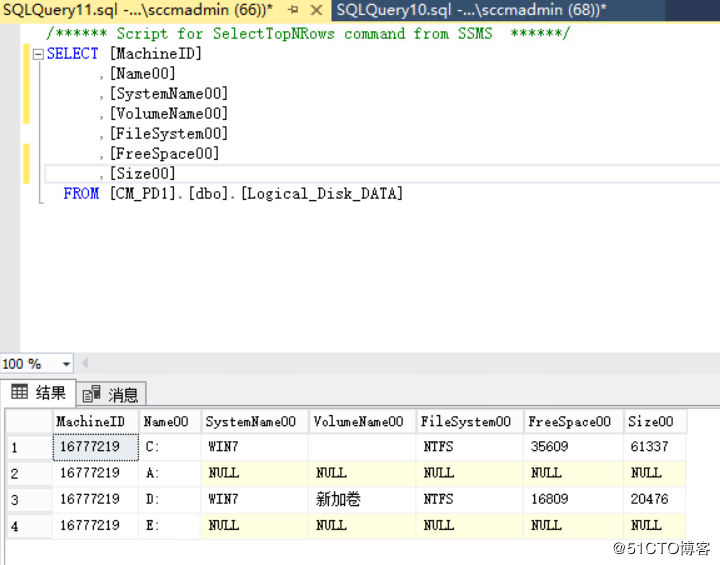Select the MachineID column header
The image size is (720, 565).
pyautogui.click(x=95, y=422)
